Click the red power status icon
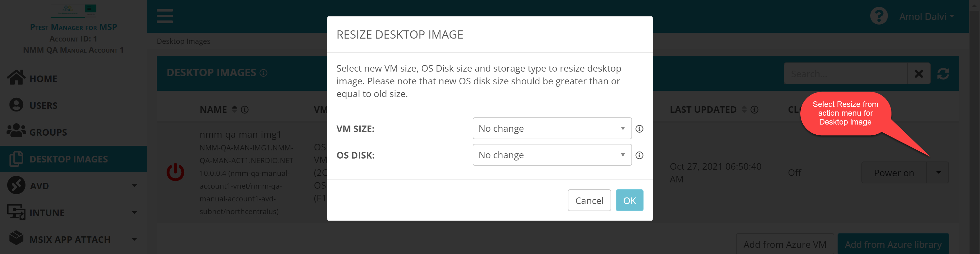The height and width of the screenshot is (254, 980). 175,173
